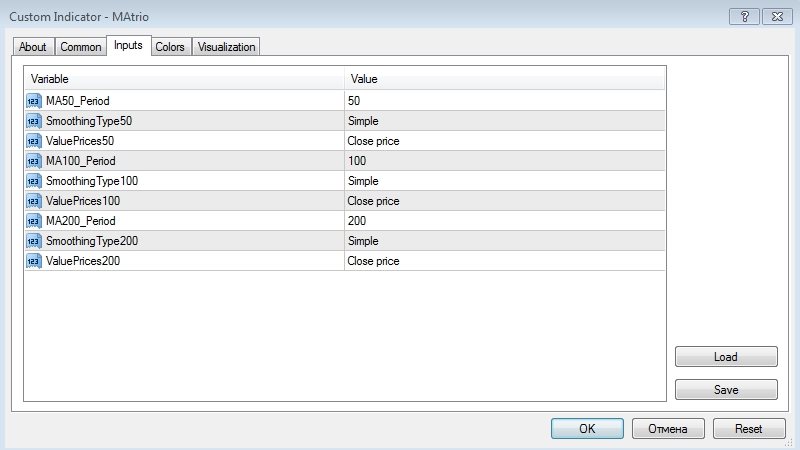Click the 123 icon beside SmoothingType50
Viewport: 800px width, 450px height.
click(x=34, y=121)
